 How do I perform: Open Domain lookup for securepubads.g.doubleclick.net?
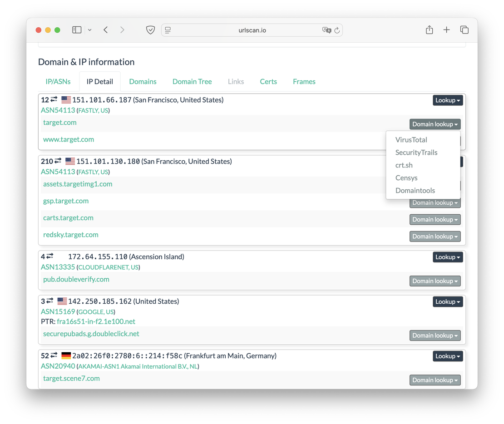click(435, 335)
